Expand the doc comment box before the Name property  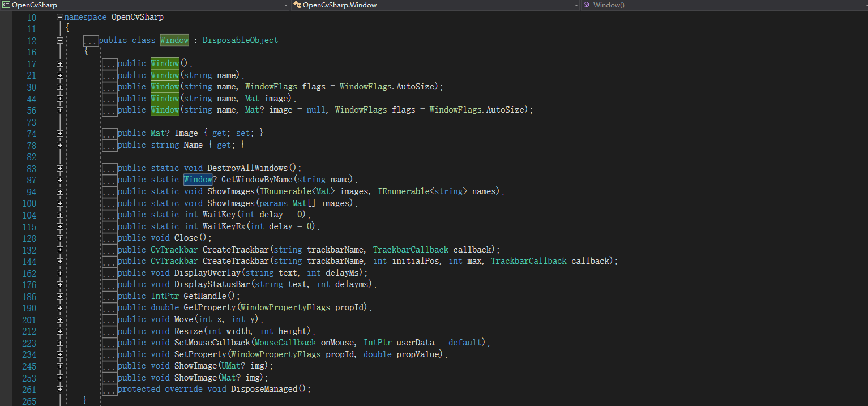click(x=109, y=144)
